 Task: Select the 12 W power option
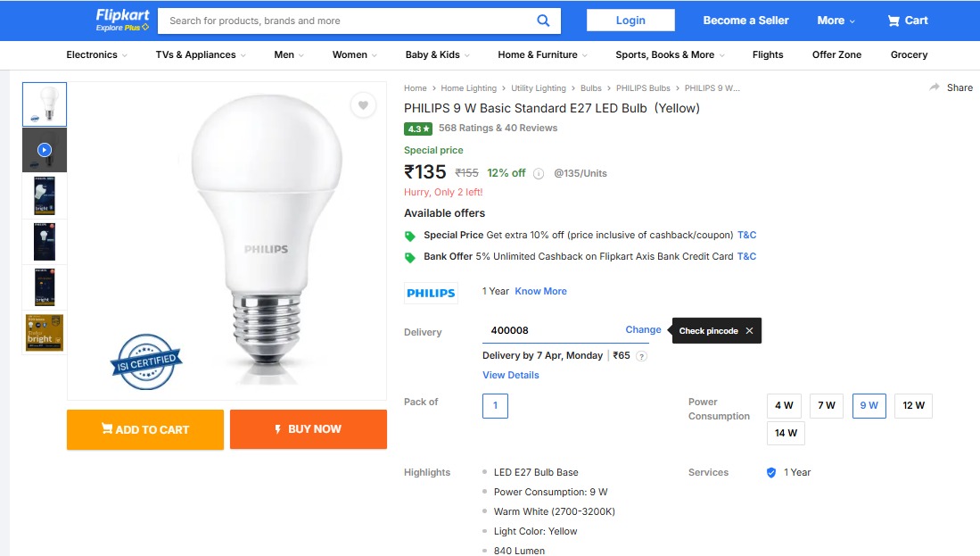(913, 405)
